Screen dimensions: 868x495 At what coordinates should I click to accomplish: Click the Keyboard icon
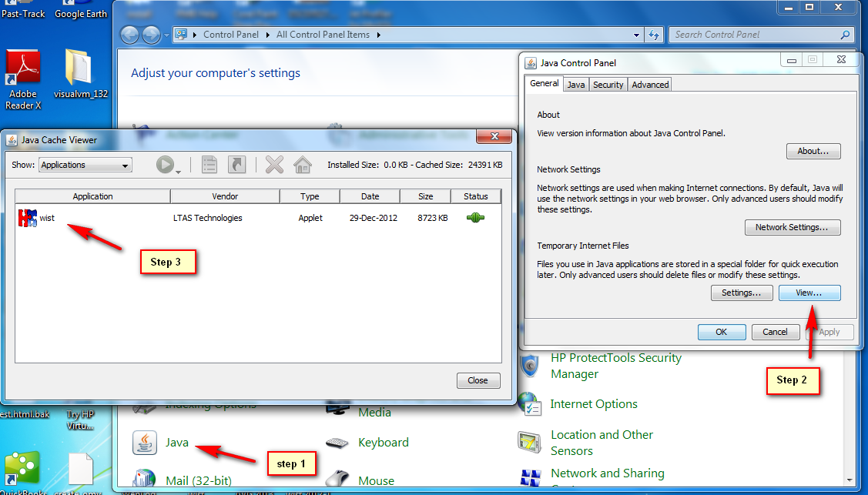pyautogui.click(x=337, y=443)
